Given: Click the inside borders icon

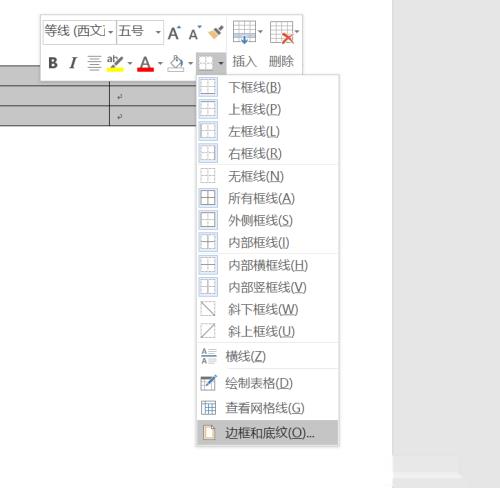Looking at the screenshot, I should [208, 242].
